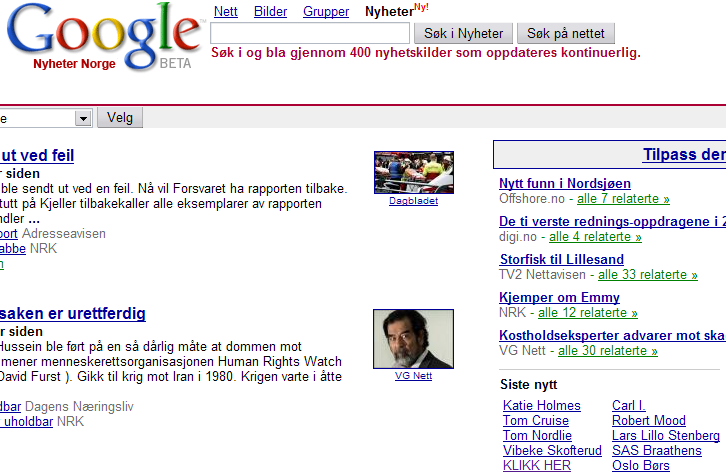Open the Bilder search tab
This screenshot has height=476, width=726.
270,11
